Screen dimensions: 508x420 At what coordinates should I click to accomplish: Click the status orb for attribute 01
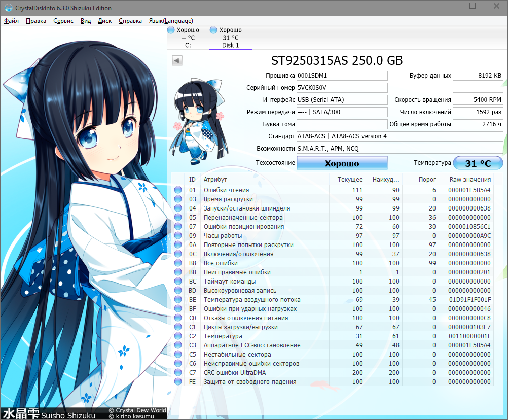click(178, 190)
